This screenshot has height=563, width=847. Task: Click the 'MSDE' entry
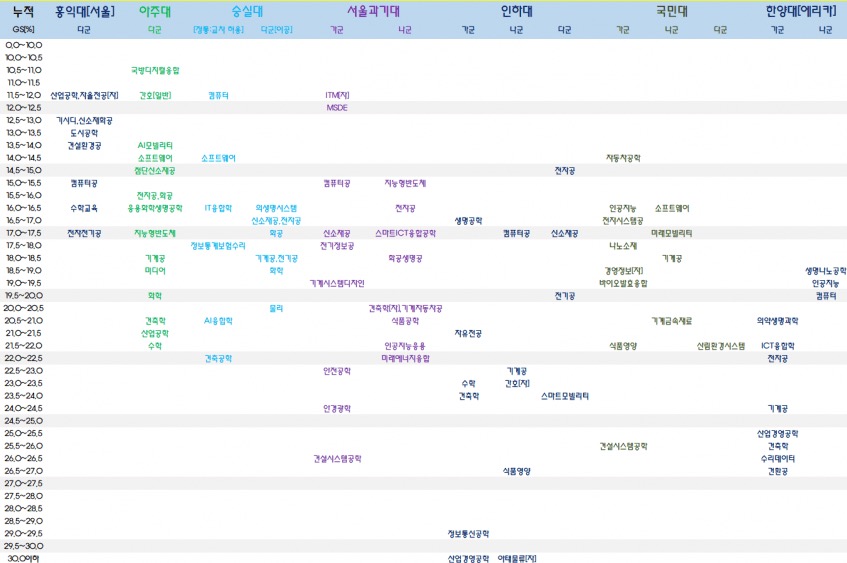[x=337, y=108]
